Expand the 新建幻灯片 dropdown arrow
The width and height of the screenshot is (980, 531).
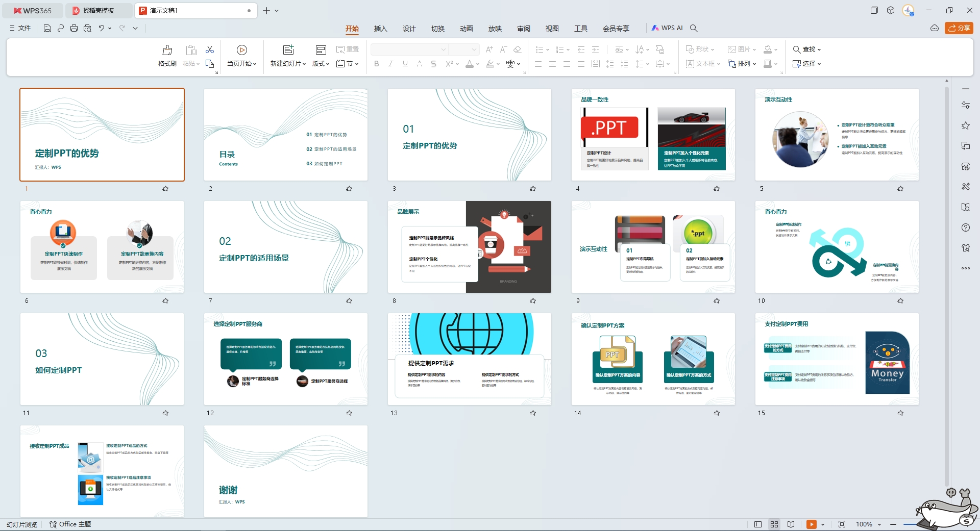(304, 64)
